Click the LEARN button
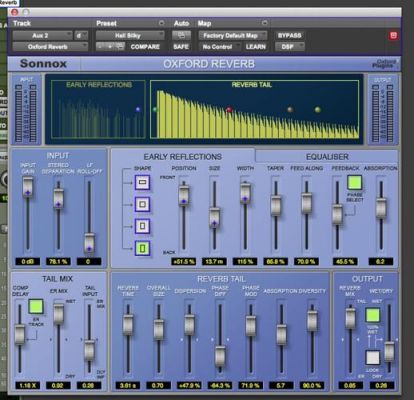This screenshot has height=400, width=414. tap(256, 47)
